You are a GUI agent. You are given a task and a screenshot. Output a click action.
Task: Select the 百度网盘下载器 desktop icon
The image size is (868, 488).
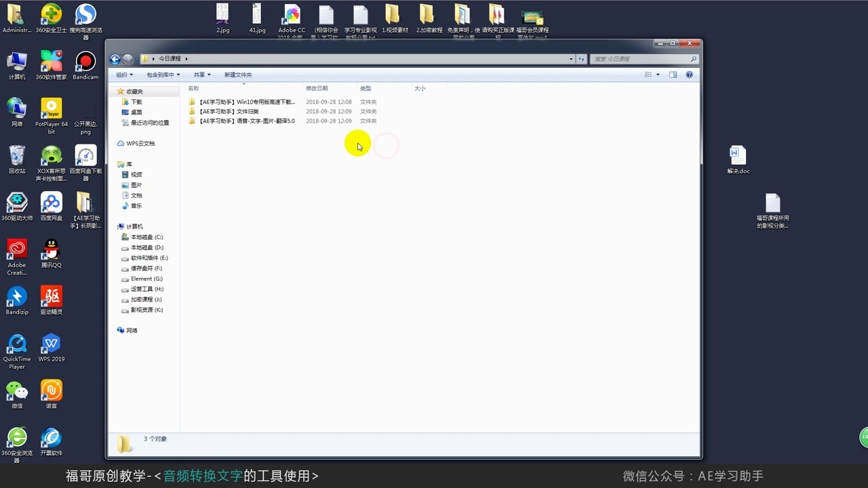[x=85, y=163]
